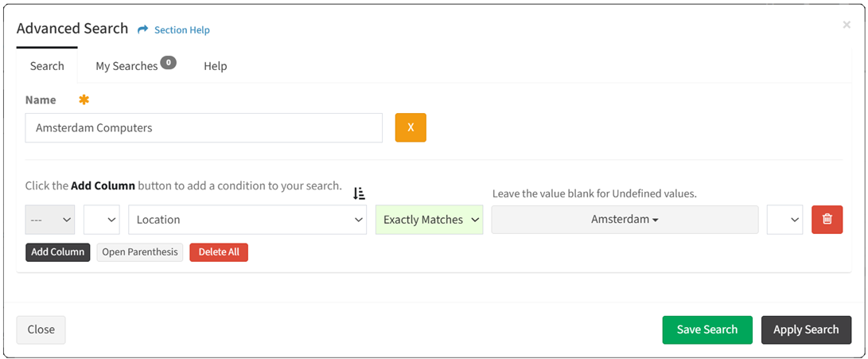Open the empty dropdown beside the trash button
The height and width of the screenshot is (359, 868).
tap(784, 220)
